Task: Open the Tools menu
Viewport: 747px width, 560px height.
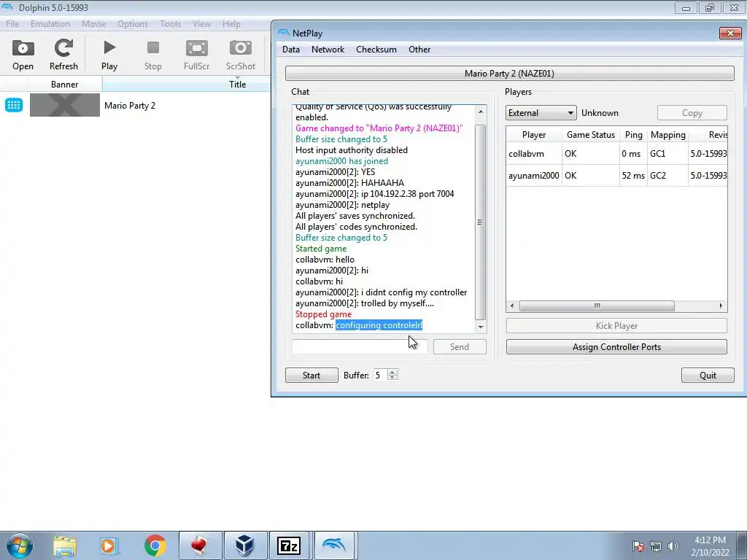Action: 171,24
